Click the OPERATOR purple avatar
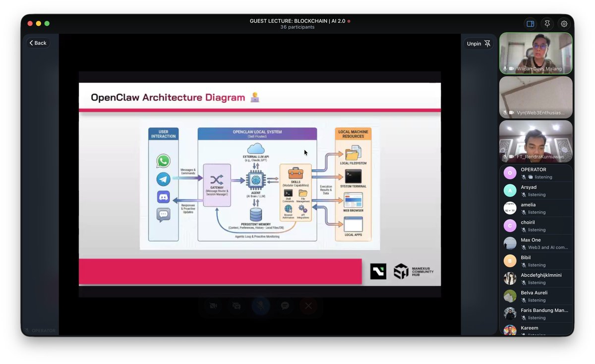 point(510,173)
